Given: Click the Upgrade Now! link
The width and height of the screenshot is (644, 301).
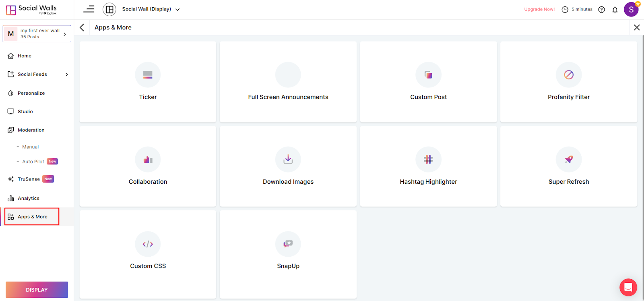Looking at the screenshot, I should (539, 9).
